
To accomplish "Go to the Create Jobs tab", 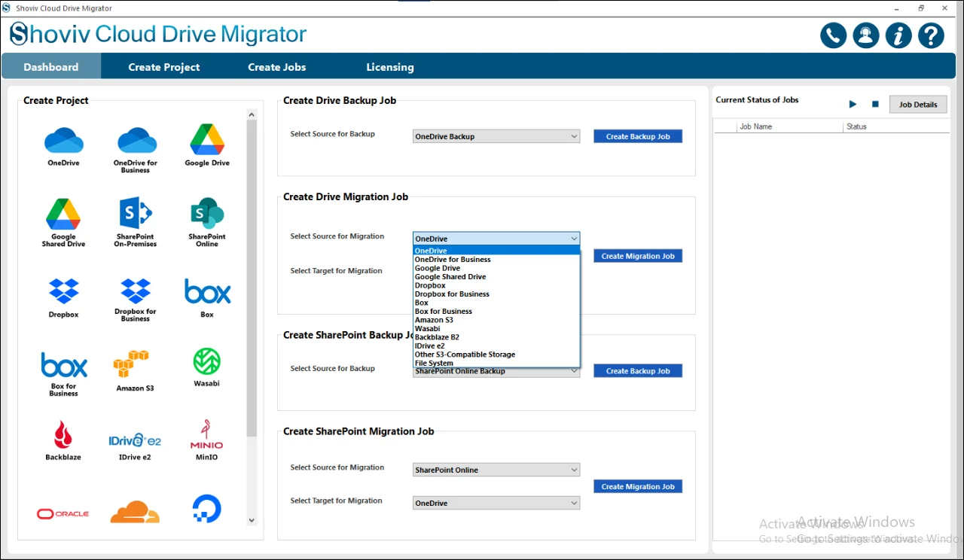I will pyautogui.click(x=277, y=67).
